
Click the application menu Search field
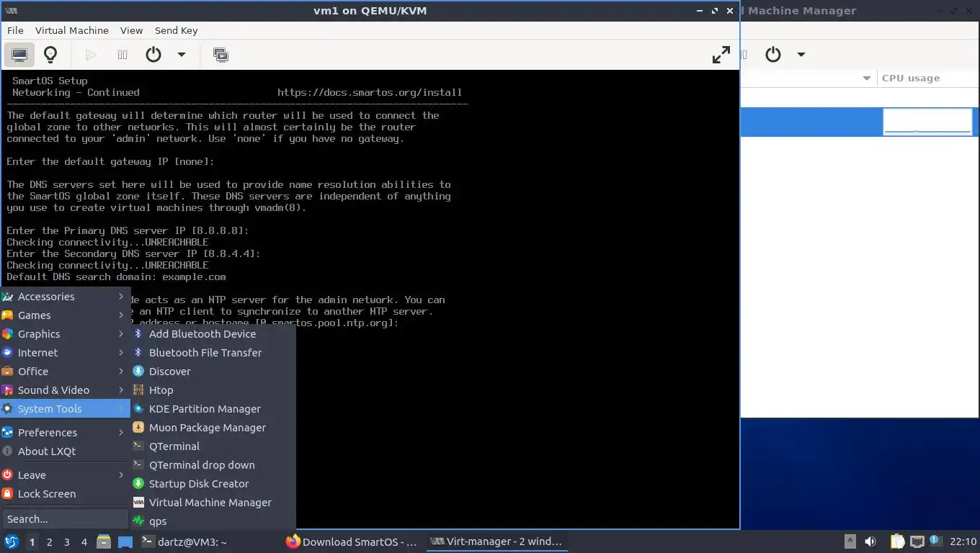tap(65, 519)
